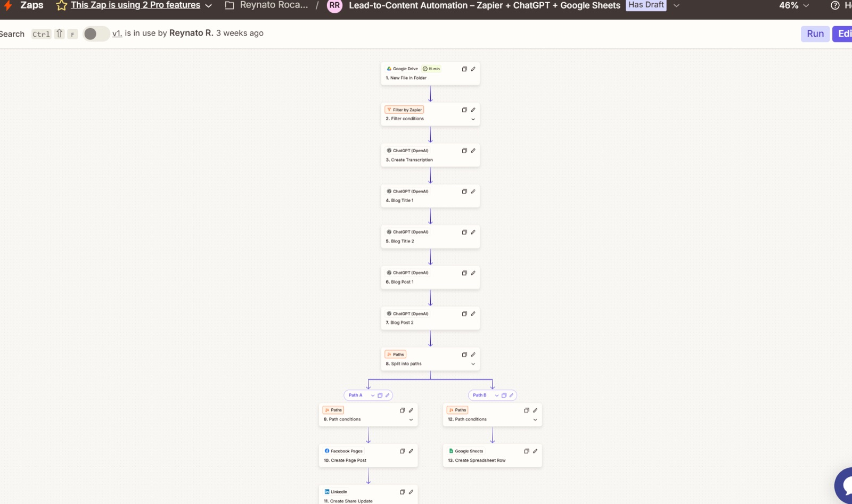Edit the Create Spreadsheet Row step
The height and width of the screenshot is (504, 852).
tap(535, 451)
